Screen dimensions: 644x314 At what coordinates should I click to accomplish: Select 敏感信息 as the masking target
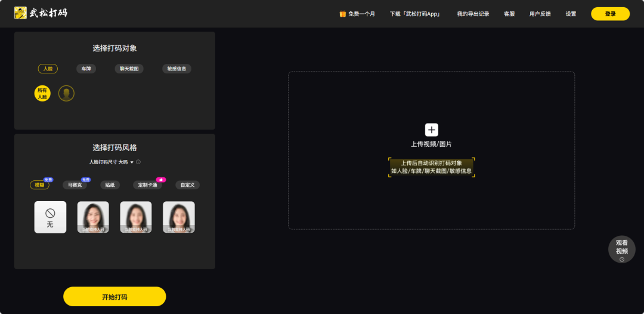177,69
